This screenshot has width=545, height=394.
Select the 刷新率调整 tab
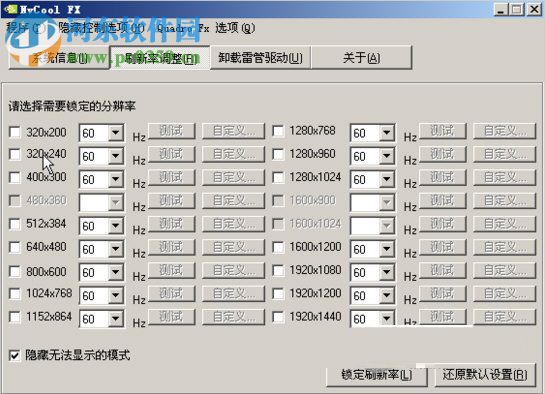[x=160, y=58]
